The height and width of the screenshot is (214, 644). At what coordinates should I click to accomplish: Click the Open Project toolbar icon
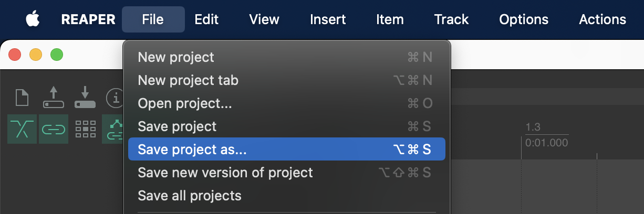pos(53,98)
